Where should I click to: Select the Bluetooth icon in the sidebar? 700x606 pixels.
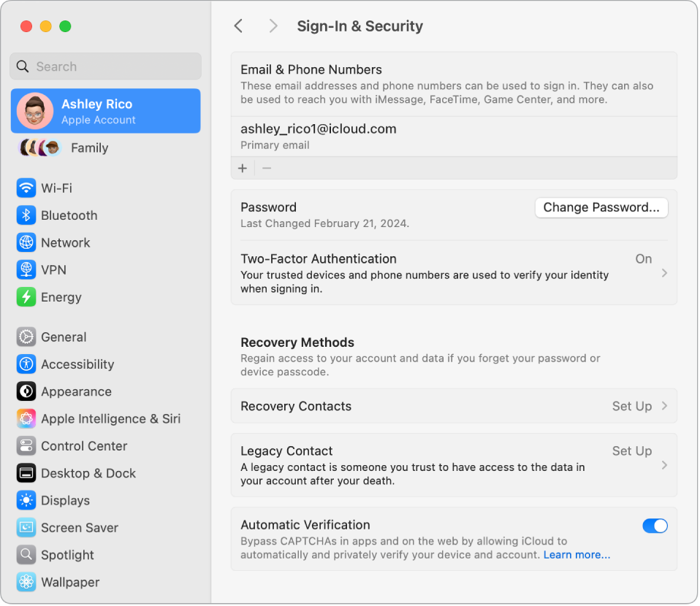click(26, 215)
